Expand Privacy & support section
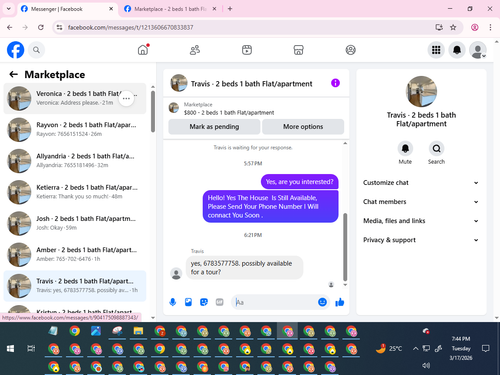500x375 pixels. [x=421, y=240]
